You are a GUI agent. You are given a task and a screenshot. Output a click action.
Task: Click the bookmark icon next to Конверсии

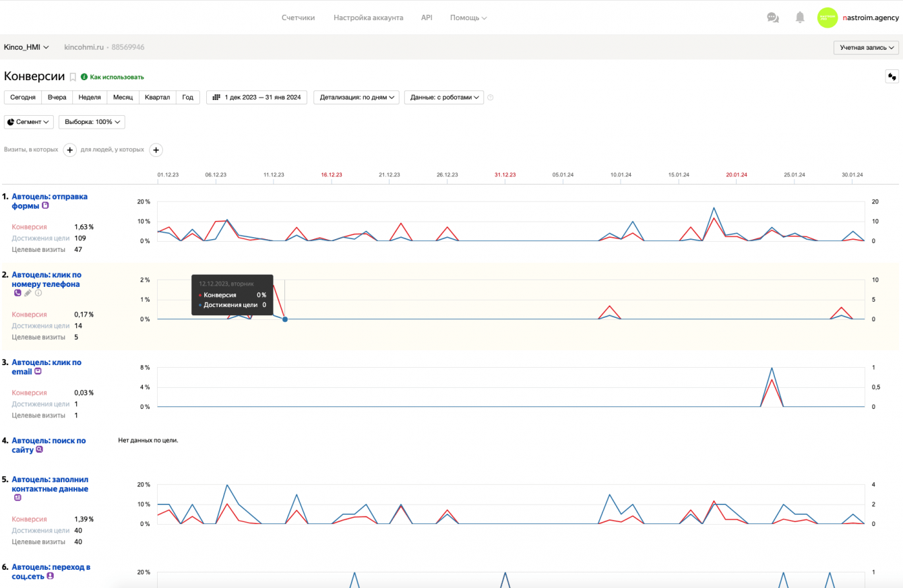[x=73, y=77]
